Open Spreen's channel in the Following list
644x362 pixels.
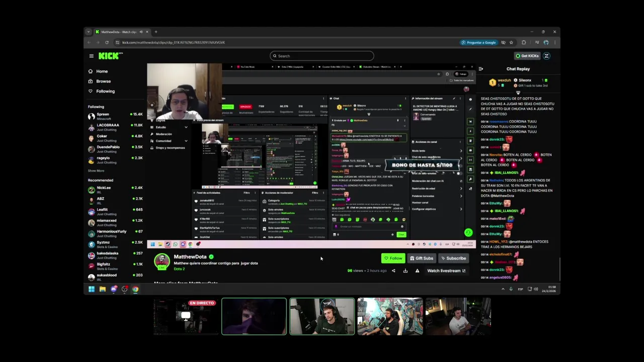[x=115, y=116]
